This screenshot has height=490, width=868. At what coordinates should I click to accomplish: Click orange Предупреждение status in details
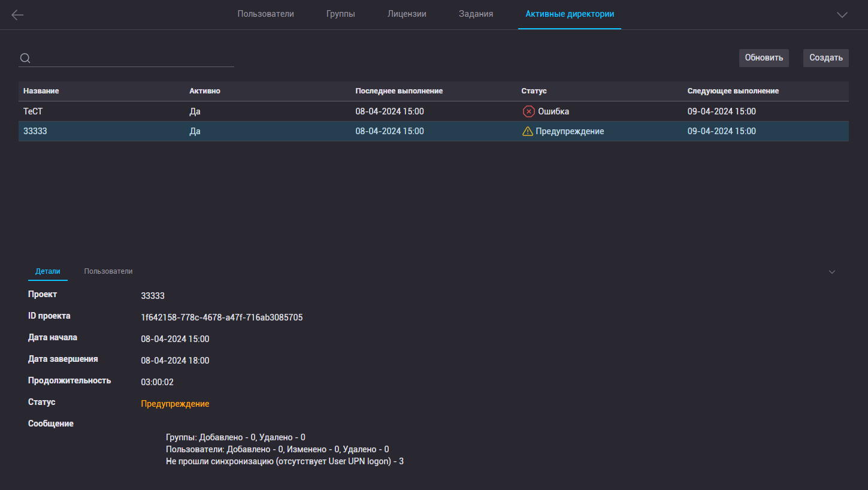175,404
